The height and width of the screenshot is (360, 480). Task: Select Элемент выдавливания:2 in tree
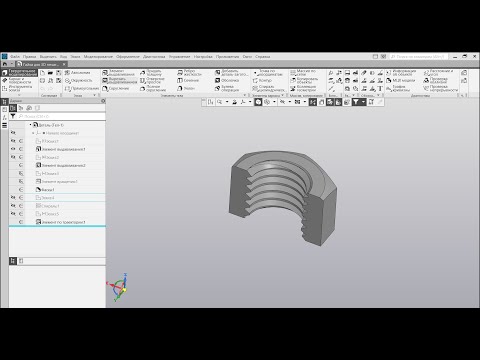pyautogui.click(x=61, y=165)
